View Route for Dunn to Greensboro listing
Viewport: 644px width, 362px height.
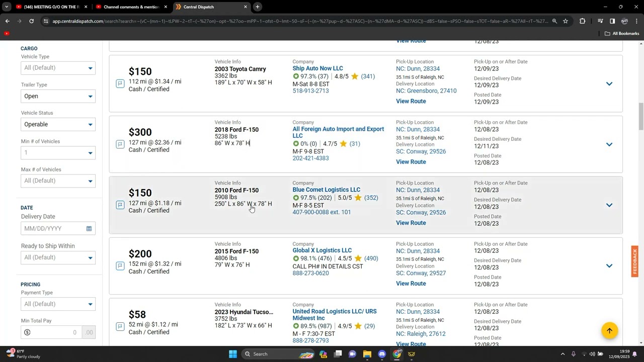pos(411,101)
